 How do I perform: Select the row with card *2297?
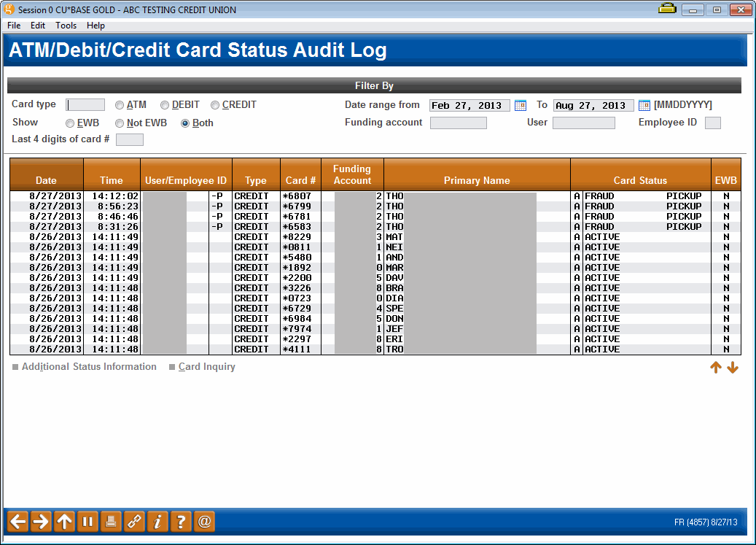(x=375, y=339)
